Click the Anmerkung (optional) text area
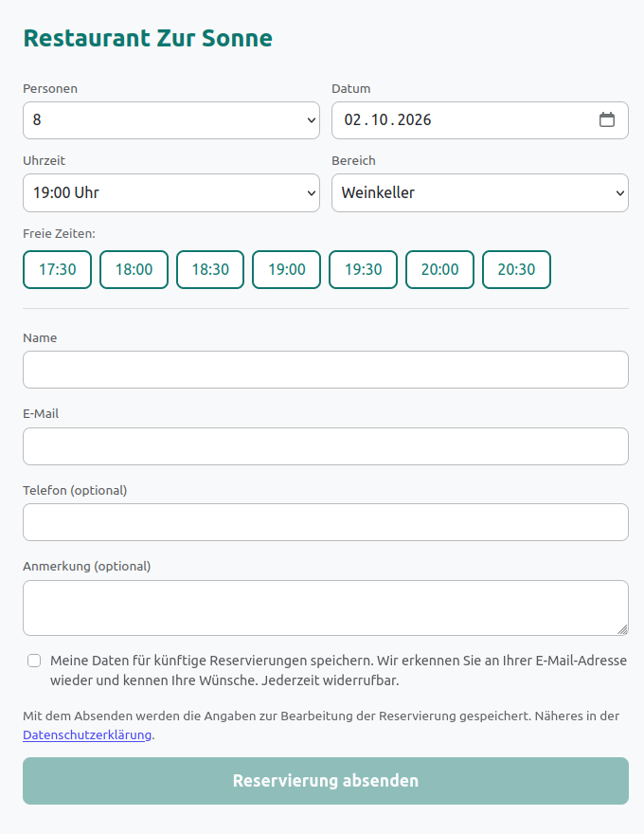This screenshot has width=644, height=834. coord(326,607)
